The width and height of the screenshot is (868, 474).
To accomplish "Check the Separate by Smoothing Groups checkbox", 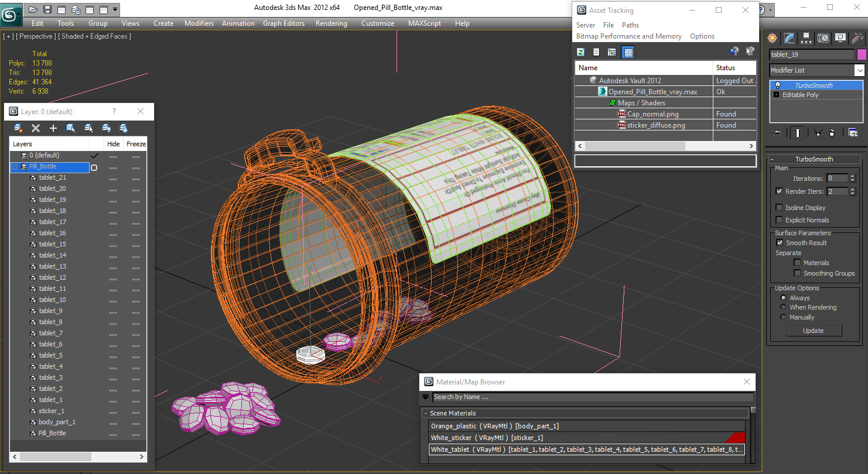I will click(797, 273).
